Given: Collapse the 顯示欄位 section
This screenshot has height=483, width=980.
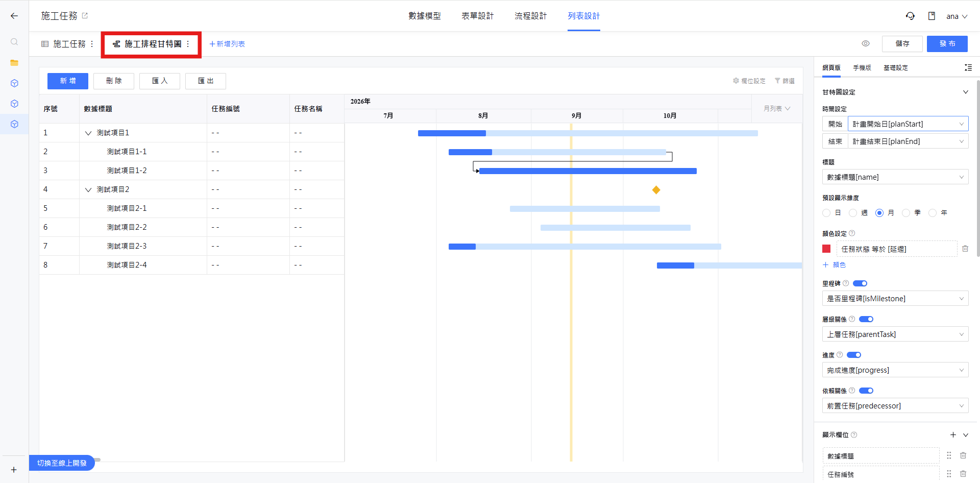Looking at the screenshot, I should click(966, 434).
